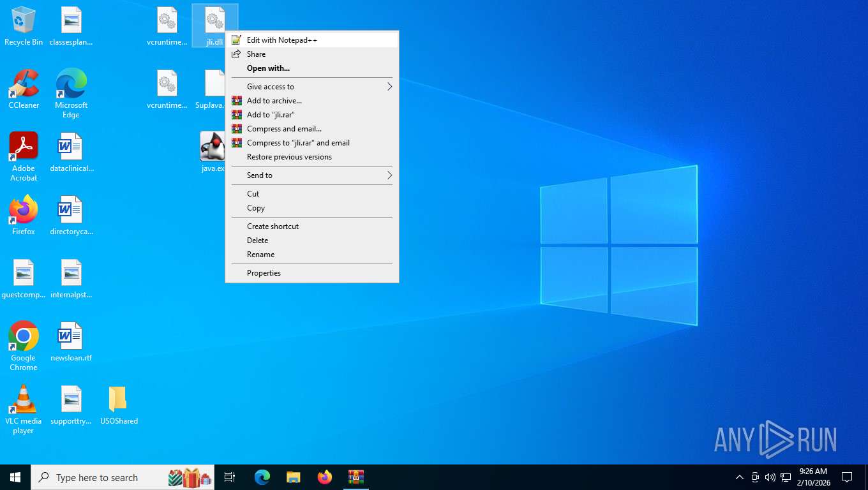This screenshot has height=490, width=868.
Task: Choose Share from the context menu
Action: pos(312,54)
